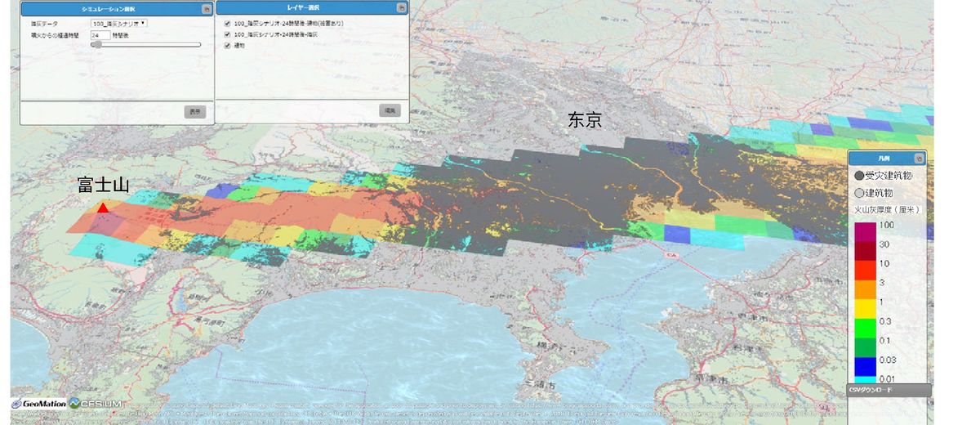The width and height of the screenshot is (980, 425).
Task: Focus the elapsed hours input field showing 24
Action: point(100,35)
